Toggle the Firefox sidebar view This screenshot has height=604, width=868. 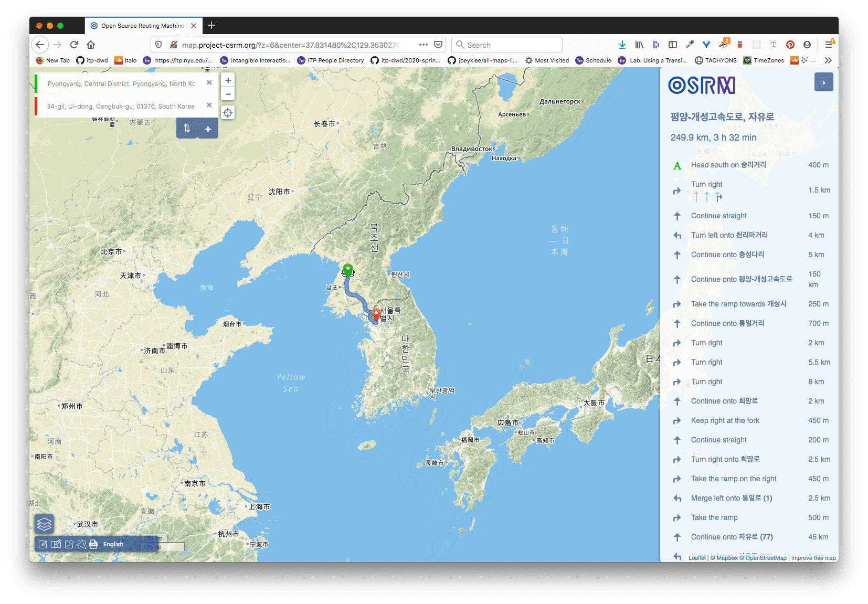[x=673, y=45]
